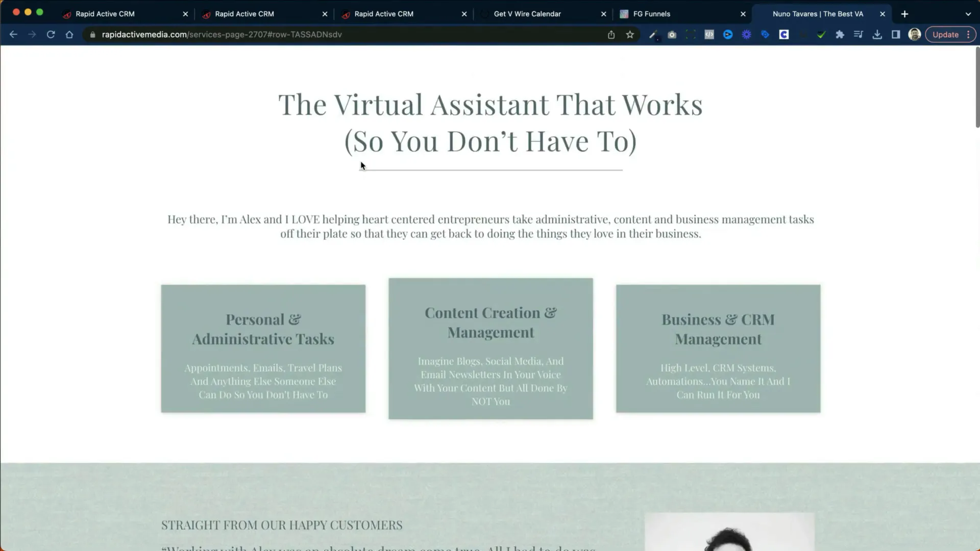Click the 'STRAIGHT FROM OUR HAPPY CUSTOMERS' heading
Image resolution: width=980 pixels, height=551 pixels.
[282, 525]
